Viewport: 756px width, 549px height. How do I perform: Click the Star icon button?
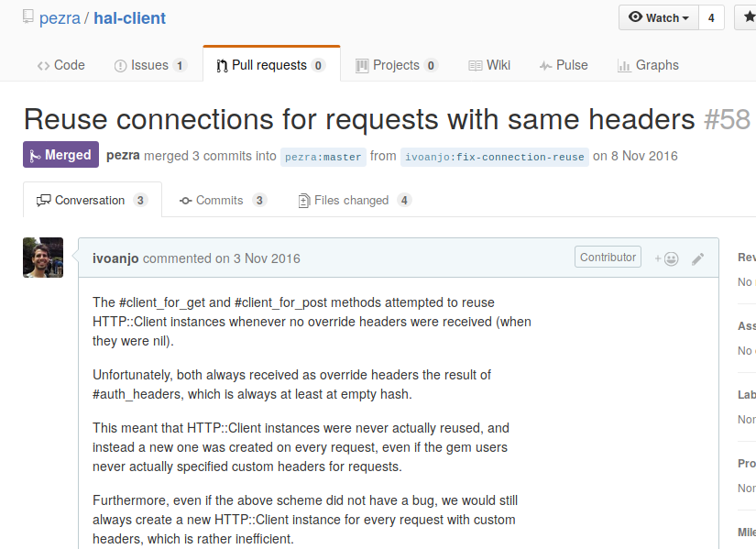pos(746,17)
